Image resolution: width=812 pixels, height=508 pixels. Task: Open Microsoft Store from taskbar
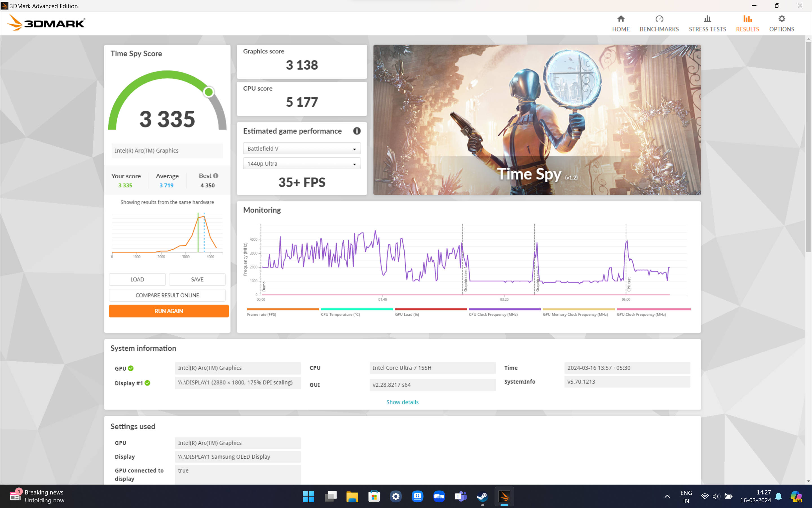pyautogui.click(x=374, y=496)
